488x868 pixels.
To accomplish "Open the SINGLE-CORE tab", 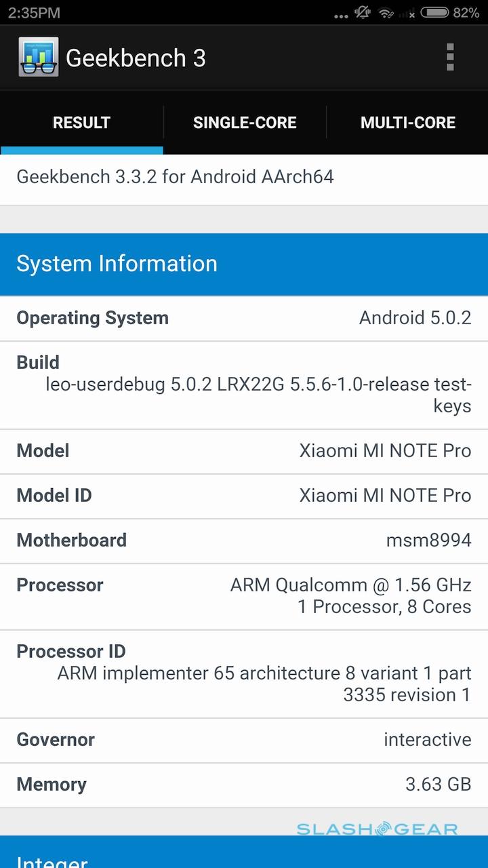I will click(245, 123).
